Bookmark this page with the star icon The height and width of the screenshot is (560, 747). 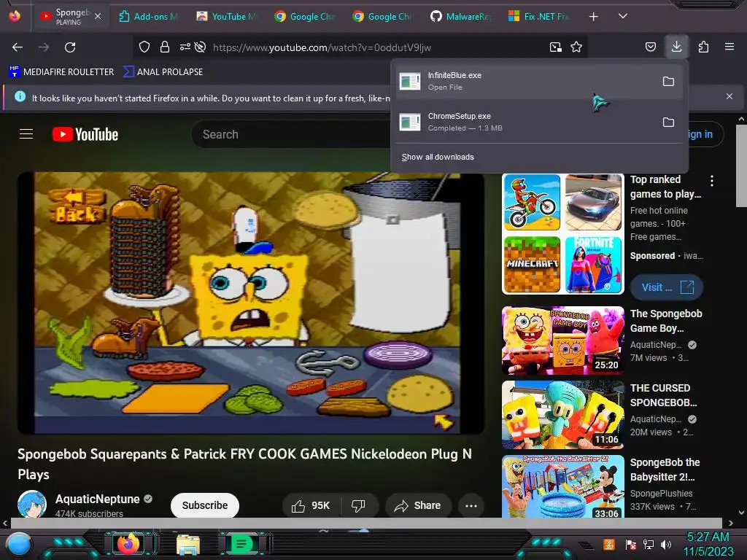point(576,47)
